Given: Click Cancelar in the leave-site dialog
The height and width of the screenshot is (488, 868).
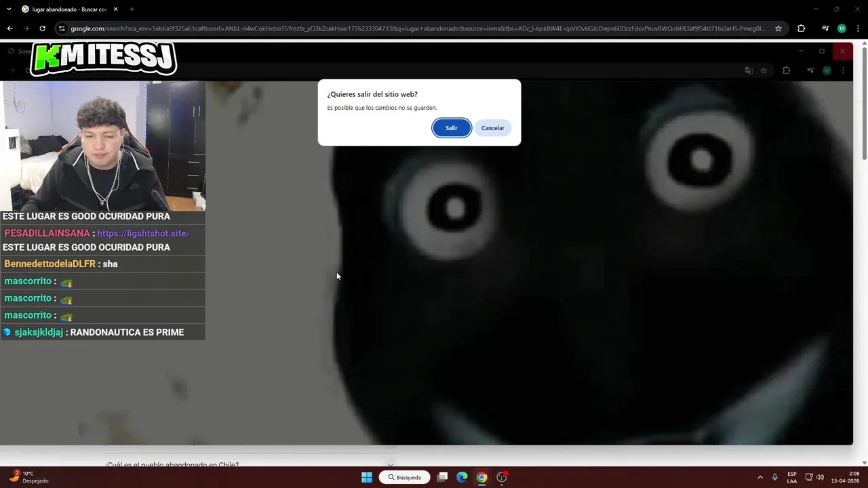Looking at the screenshot, I should coord(493,128).
